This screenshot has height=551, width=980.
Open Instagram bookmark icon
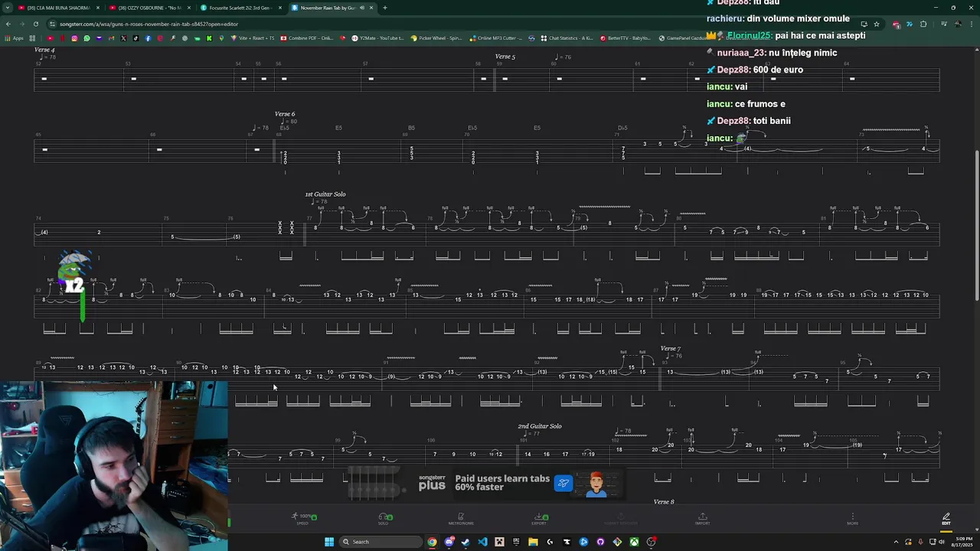pos(74,38)
